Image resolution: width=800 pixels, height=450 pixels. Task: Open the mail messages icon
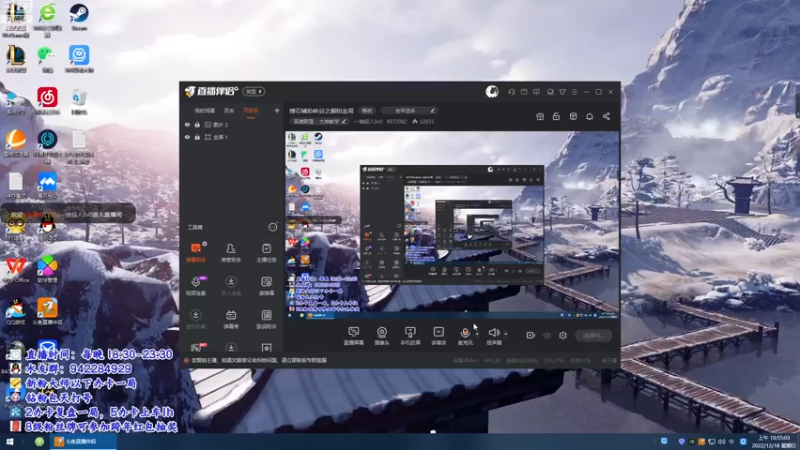(524, 92)
